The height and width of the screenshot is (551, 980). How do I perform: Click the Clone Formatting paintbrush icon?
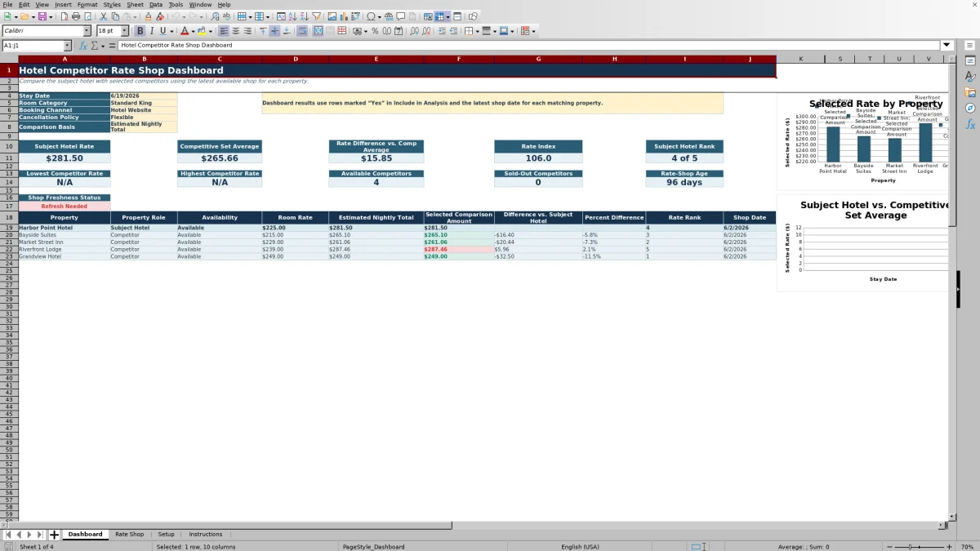[149, 16]
